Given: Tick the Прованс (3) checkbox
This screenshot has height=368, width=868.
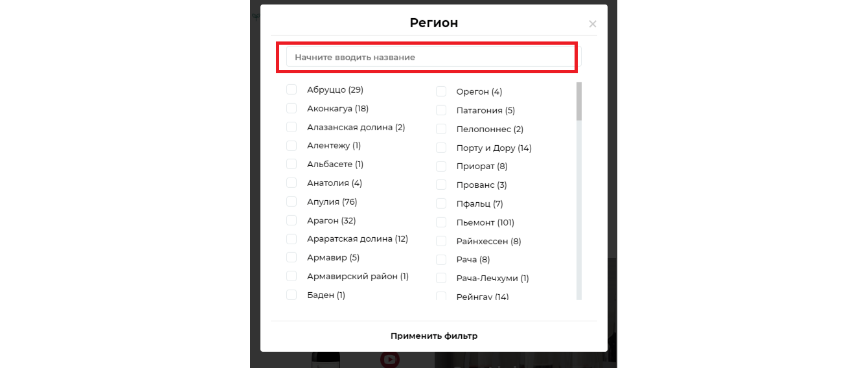Looking at the screenshot, I should pos(441,185).
